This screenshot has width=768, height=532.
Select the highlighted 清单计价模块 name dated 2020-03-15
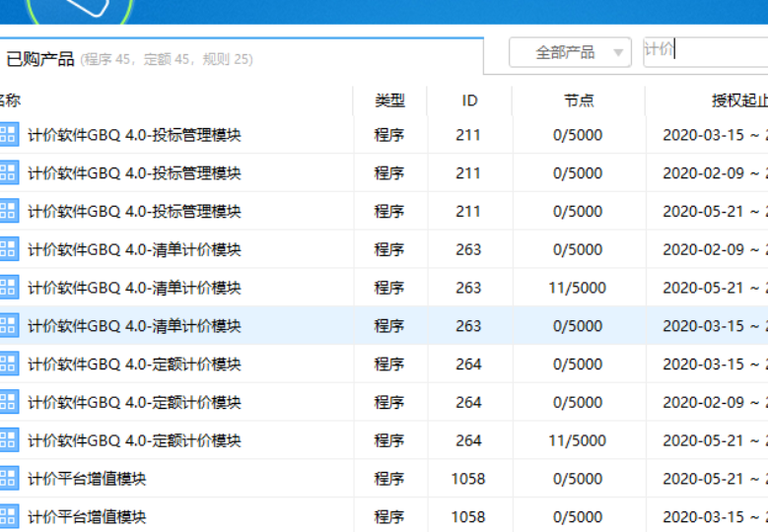[135, 325]
